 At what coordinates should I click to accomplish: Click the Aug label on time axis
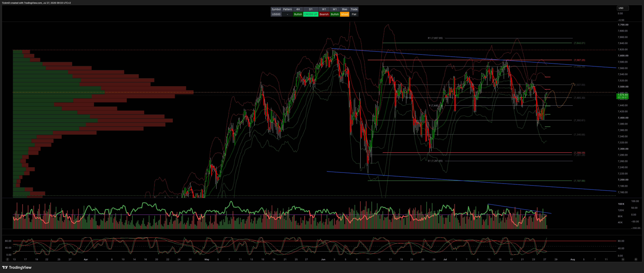(573, 259)
